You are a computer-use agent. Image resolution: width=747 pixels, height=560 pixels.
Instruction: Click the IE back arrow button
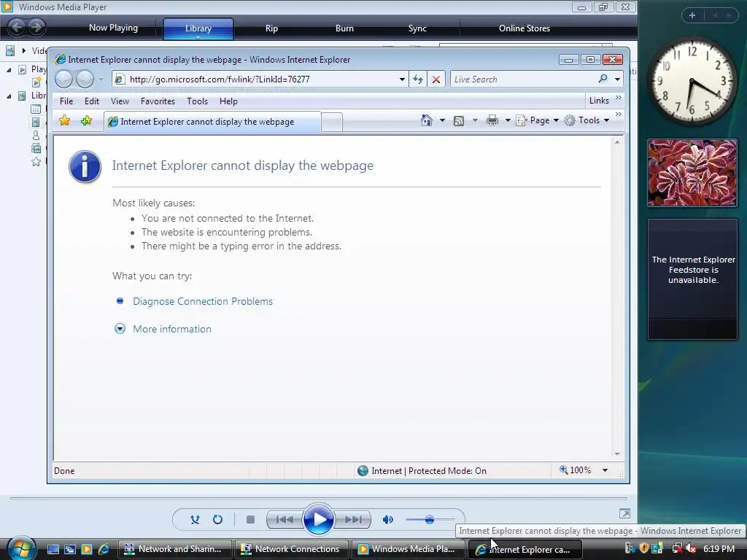click(64, 79)
